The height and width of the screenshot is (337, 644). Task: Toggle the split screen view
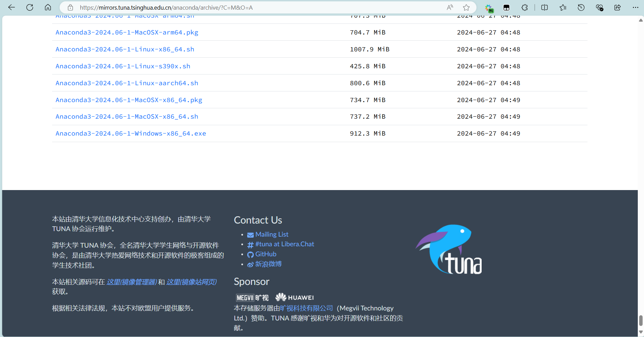(545, 8)
